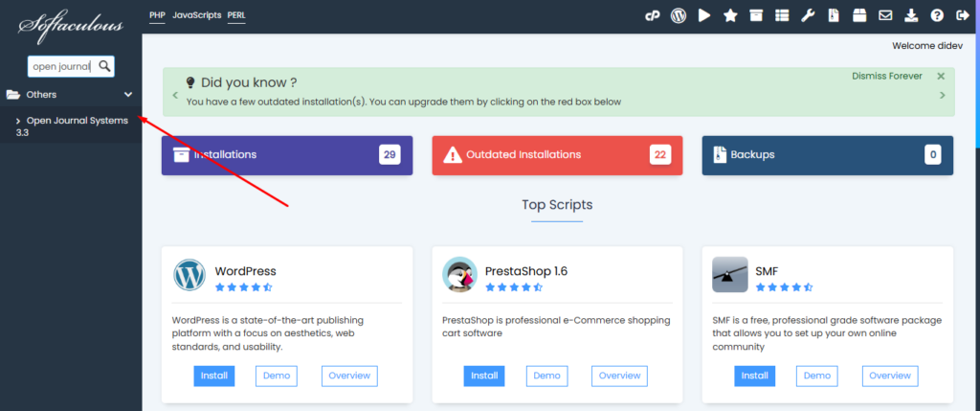Click the SMF title text

click(x=767, y=271)
